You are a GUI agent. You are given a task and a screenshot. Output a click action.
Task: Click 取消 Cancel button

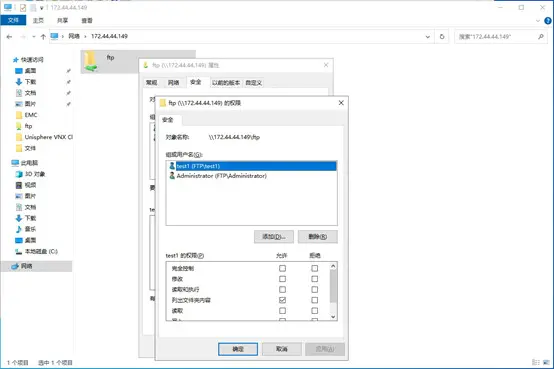click(282, 349)
